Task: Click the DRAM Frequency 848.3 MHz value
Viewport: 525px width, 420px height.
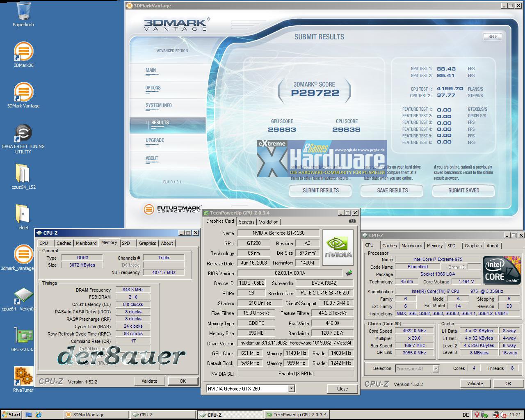Action: click(133, 290)
